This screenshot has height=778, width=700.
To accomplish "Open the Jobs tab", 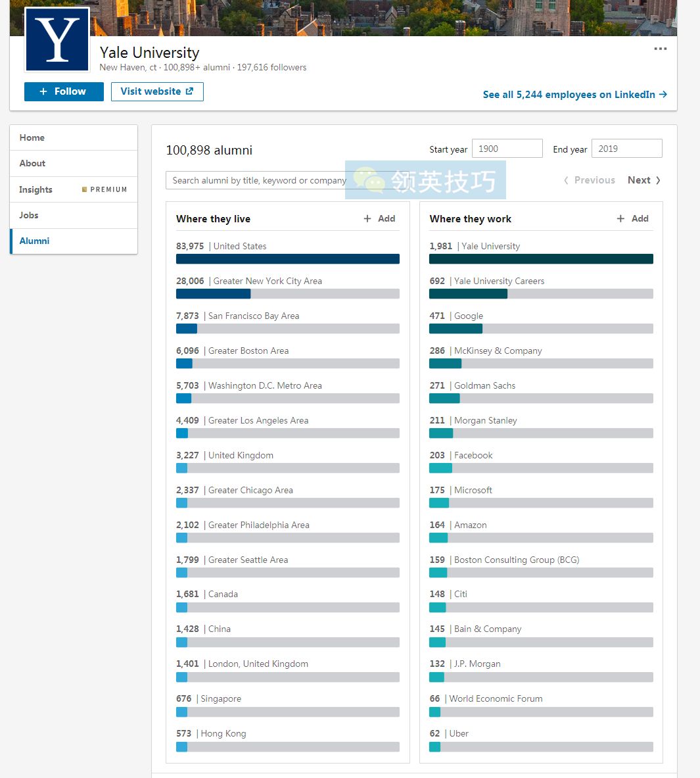I will [74, 215].
